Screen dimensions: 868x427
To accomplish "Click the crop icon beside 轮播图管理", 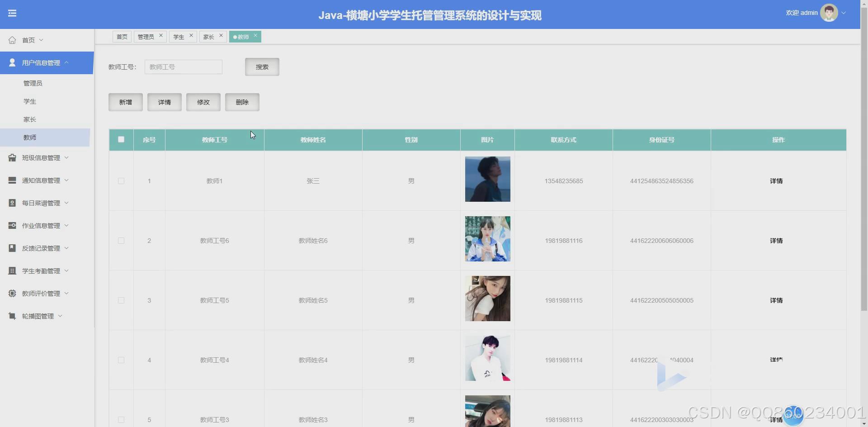I will (12, 316).
